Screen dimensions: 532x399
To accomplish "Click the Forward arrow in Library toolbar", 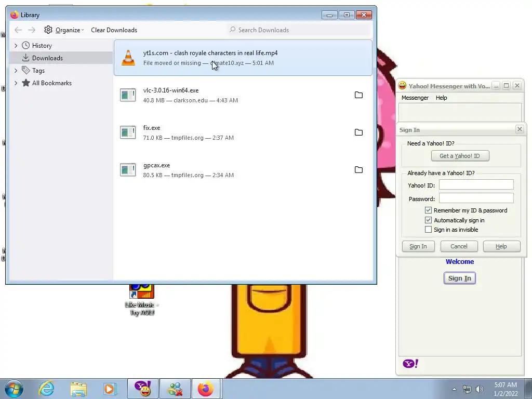I will tap(32, 30).
